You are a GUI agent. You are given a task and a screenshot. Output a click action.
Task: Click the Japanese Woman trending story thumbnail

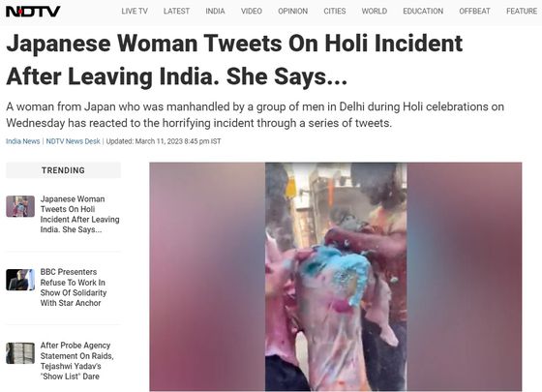click(x=20, y=206)
